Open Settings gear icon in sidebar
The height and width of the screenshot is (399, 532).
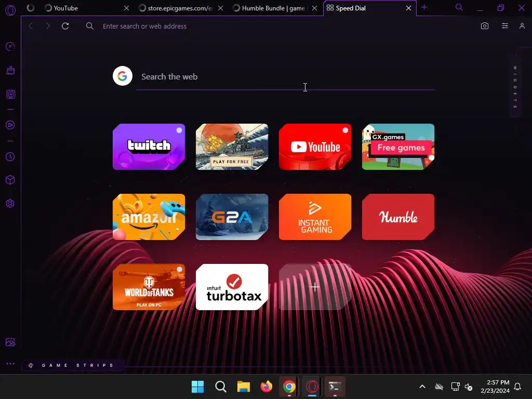pyautogui.click(x=10, y=203)
